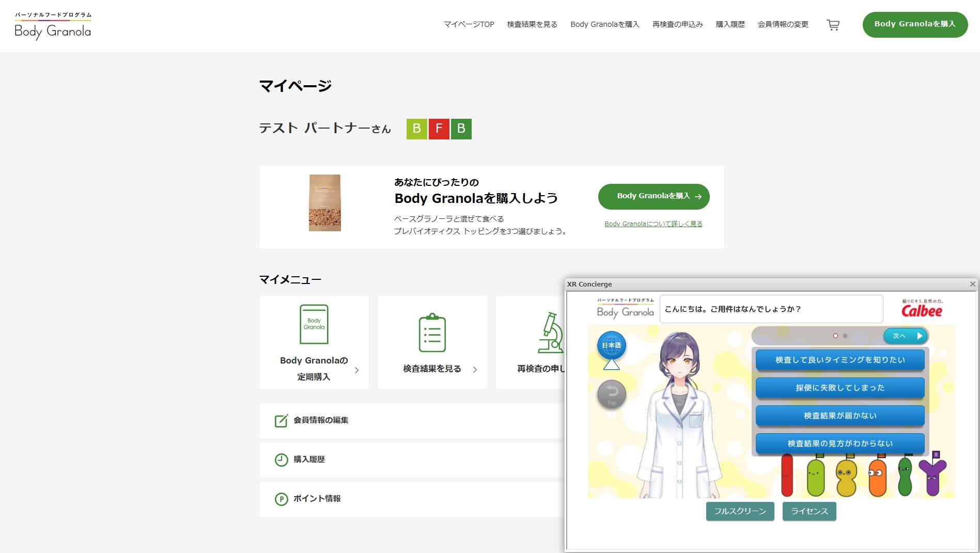
Task: Open 再検査の申し込み card
Action: (531, 342)
